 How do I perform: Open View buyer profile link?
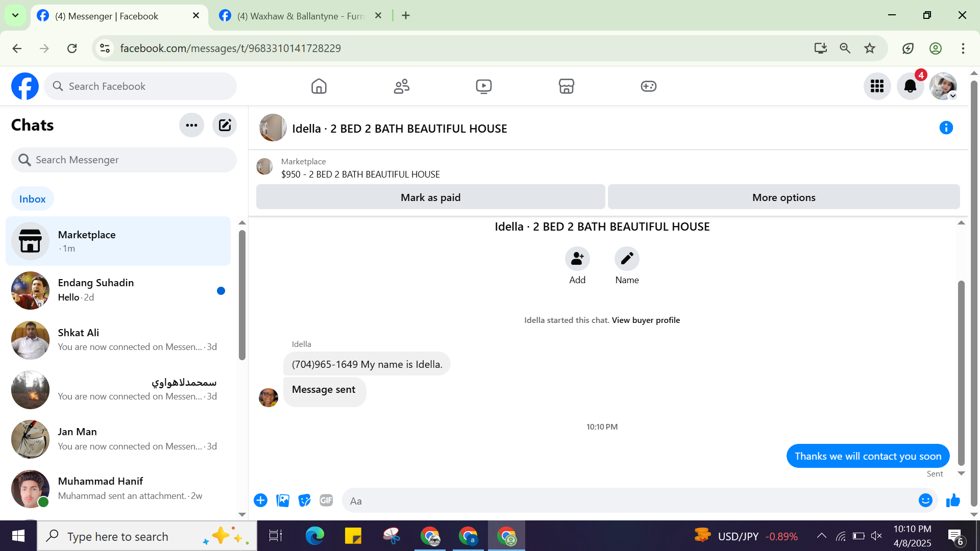[646, 320]
